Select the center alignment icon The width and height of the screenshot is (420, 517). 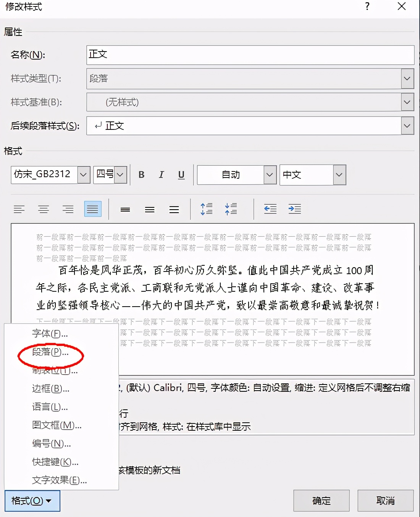pos(44,208)
